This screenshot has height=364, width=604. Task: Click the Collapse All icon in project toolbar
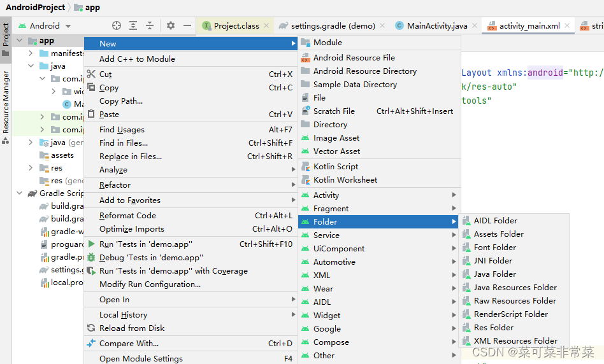coord(150,26)
